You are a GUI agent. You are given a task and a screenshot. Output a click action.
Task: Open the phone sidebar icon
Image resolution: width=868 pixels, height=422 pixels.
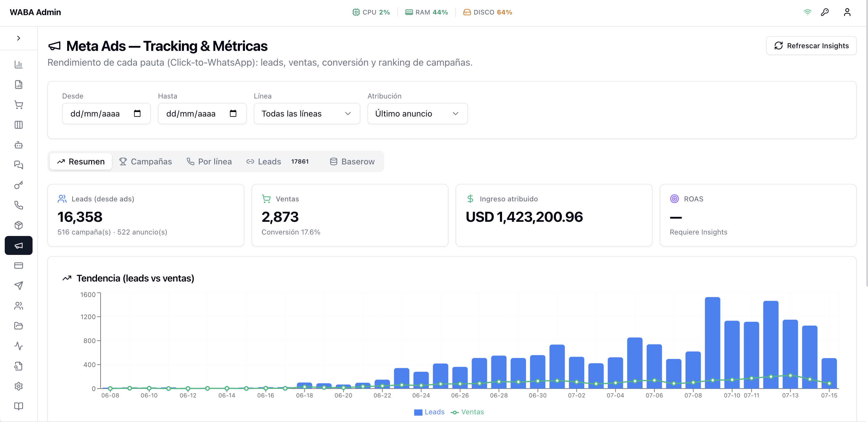tap(19, 206)
